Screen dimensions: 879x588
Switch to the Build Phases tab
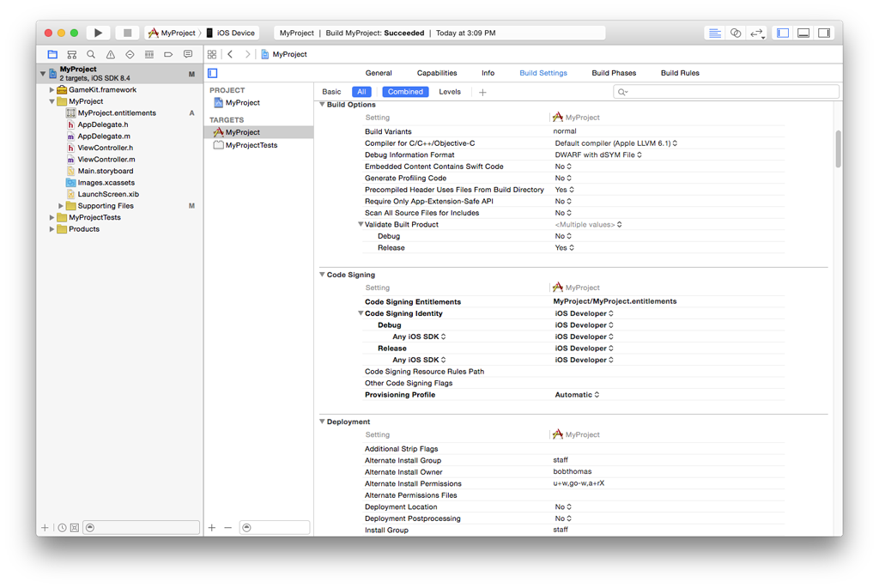point(614,73)
